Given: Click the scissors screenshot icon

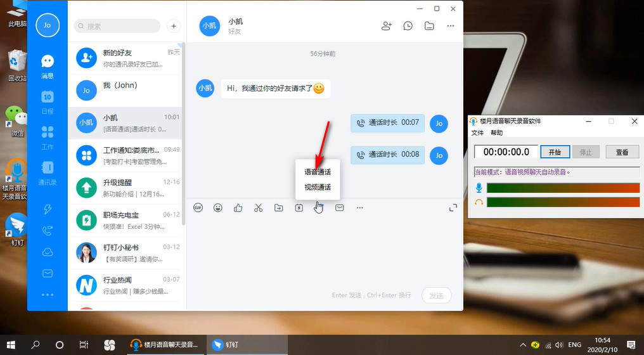Looking at the screenshot, I should pyautogui.click(x=258, y=208).
